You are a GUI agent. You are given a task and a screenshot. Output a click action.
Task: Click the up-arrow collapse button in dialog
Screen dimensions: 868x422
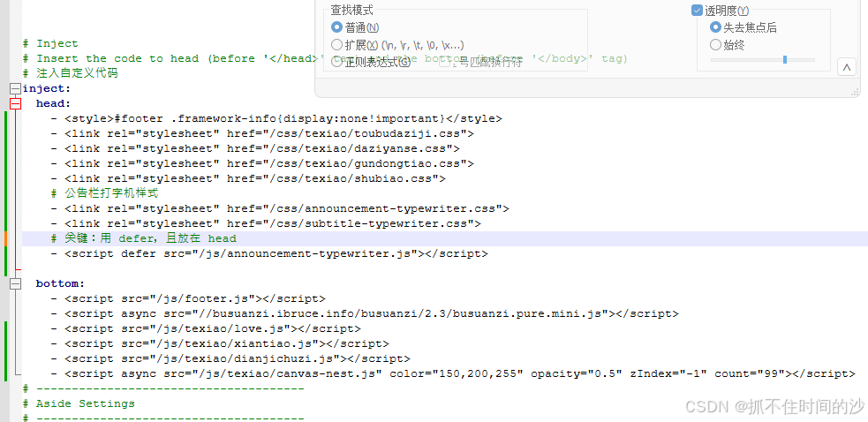point(847,68)
